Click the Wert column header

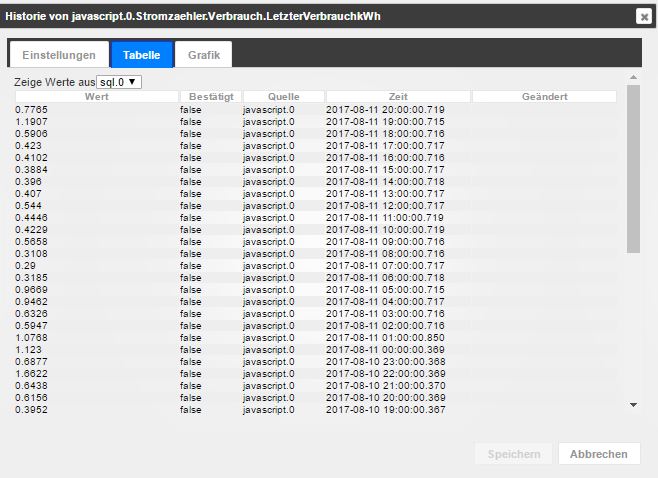click(97, 97)
